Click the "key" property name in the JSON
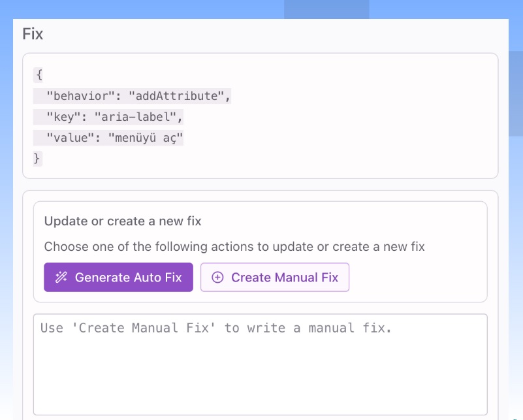The height and width of the screenshot is (420, 523). tap(64, 117)
